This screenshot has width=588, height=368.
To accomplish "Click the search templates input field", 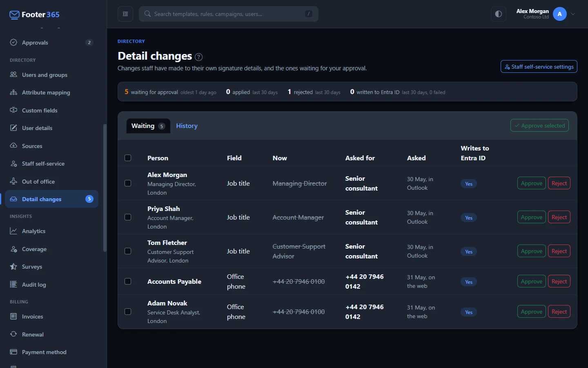I will pos(229,14).
